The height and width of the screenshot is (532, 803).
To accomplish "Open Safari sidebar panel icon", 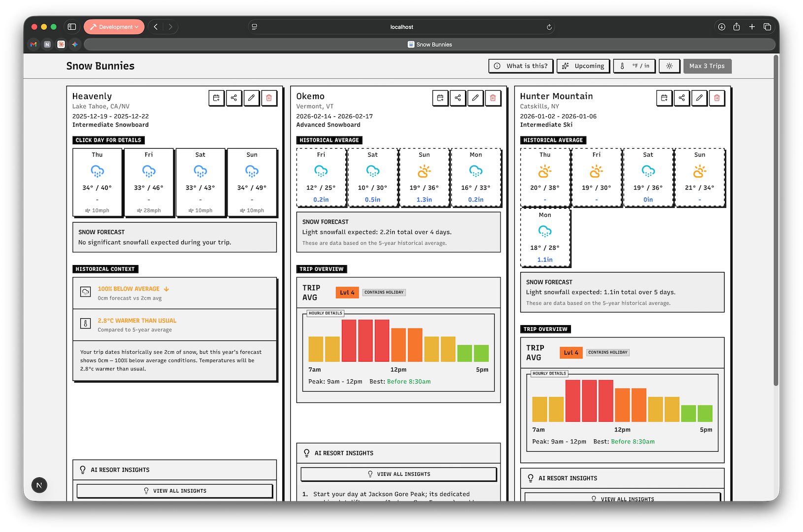I will [72, 27].
